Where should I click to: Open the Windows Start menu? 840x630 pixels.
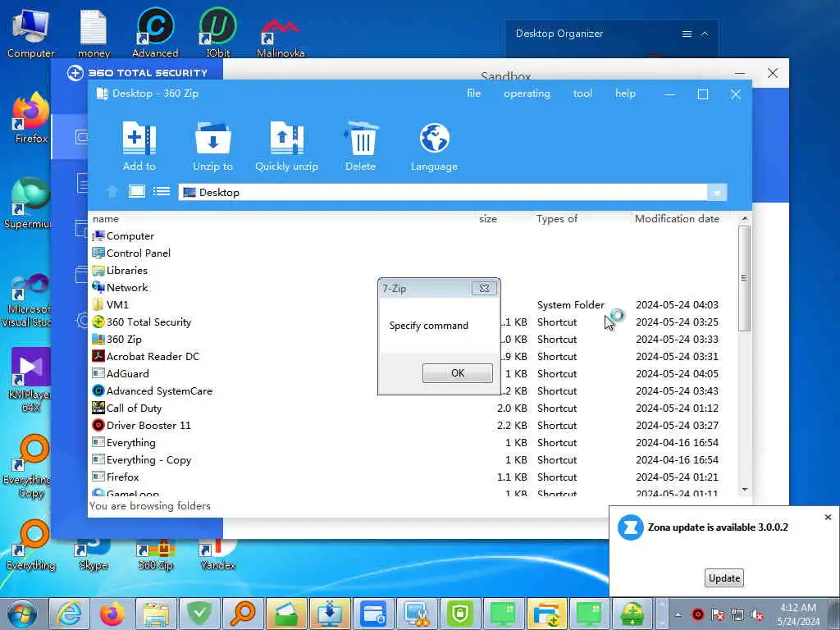22,614
